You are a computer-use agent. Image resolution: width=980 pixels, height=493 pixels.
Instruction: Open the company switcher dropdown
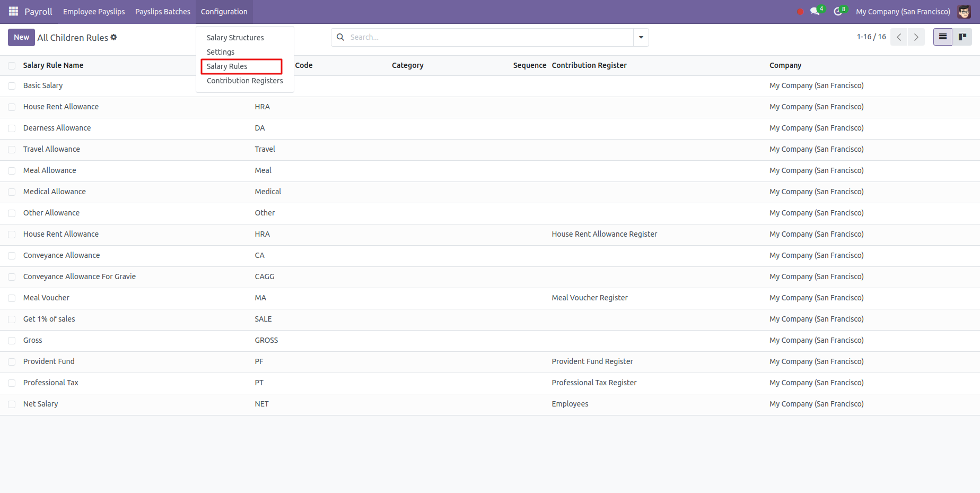(903, 12)
